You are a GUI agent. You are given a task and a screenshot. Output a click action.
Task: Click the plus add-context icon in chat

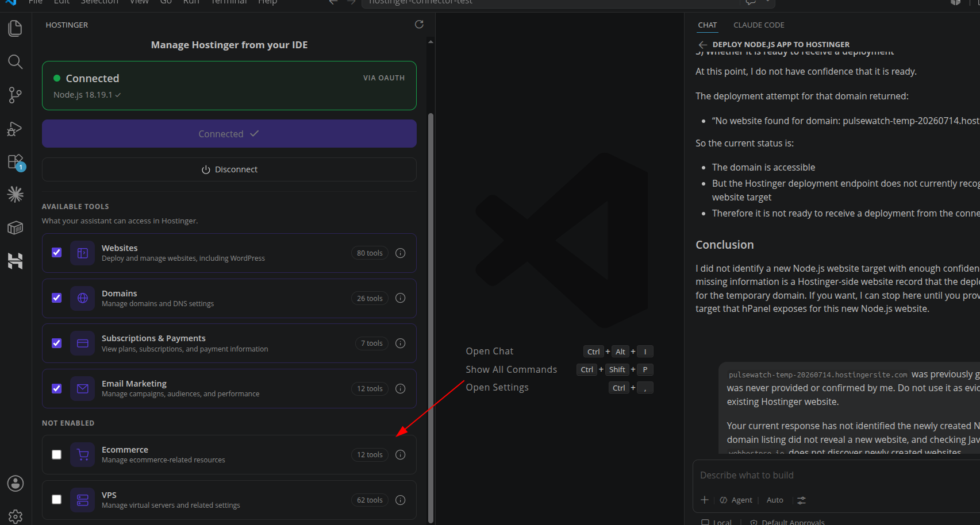point(705,500)
